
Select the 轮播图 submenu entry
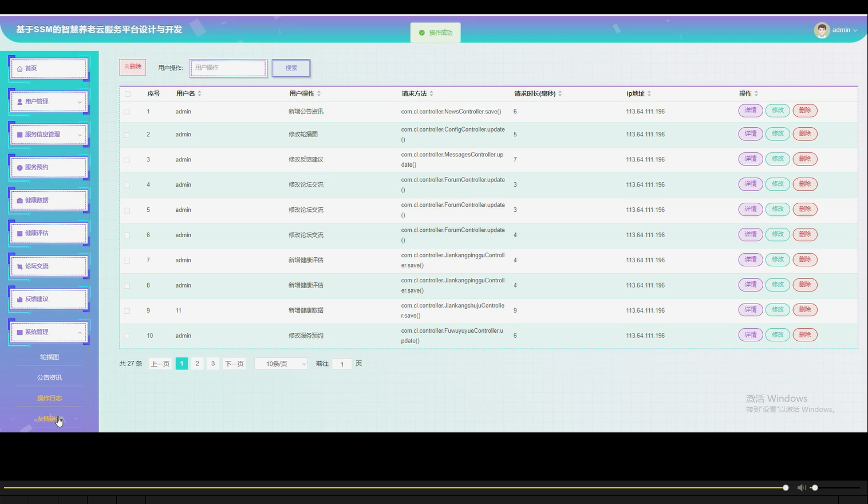click(x=49, y=357)
